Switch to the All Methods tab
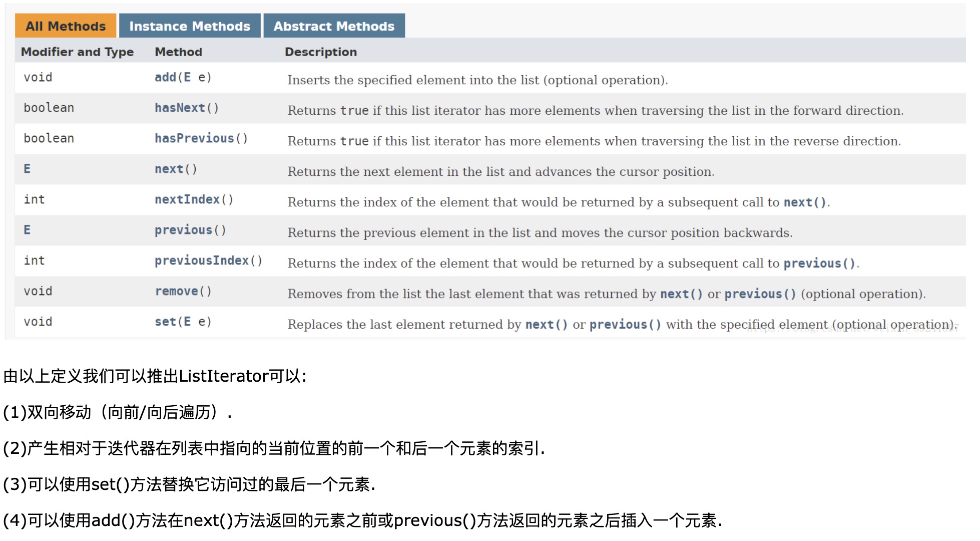 point(66,26)
